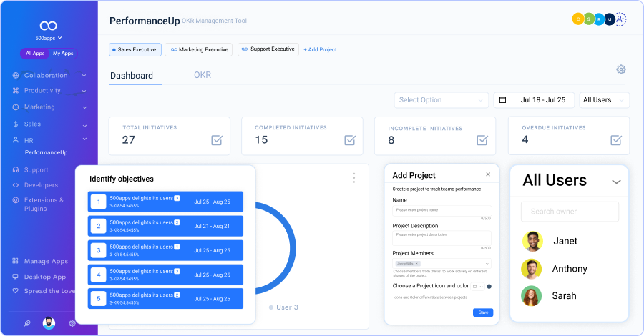Click the + Add Project link
Screen dimensions: 644x336
(x=320, y=49)
